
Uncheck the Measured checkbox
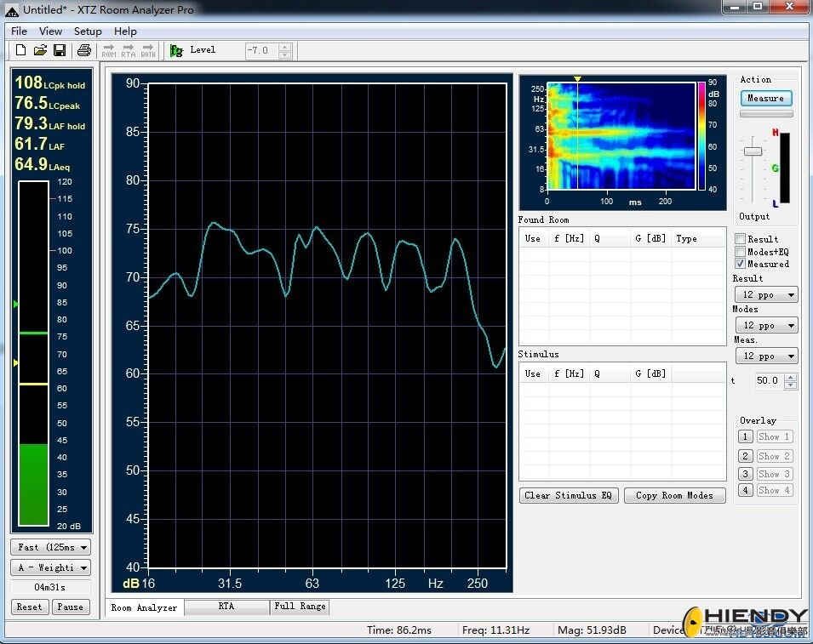point(741,264)
